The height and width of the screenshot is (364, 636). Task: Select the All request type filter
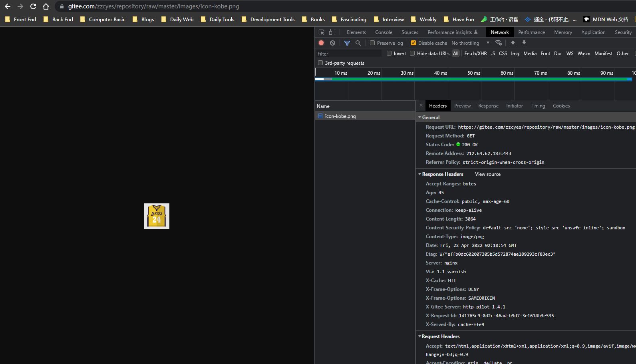pos(455,54)
